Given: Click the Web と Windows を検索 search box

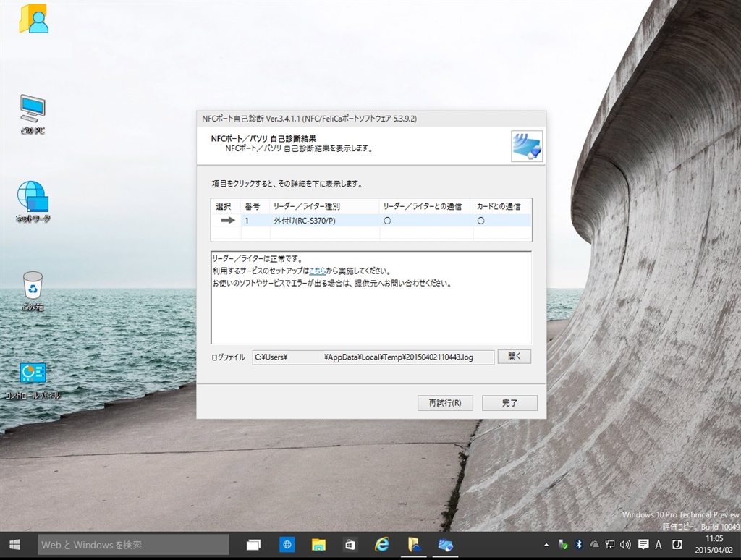Looking at the screenshot, I should [x=133, y=545].
